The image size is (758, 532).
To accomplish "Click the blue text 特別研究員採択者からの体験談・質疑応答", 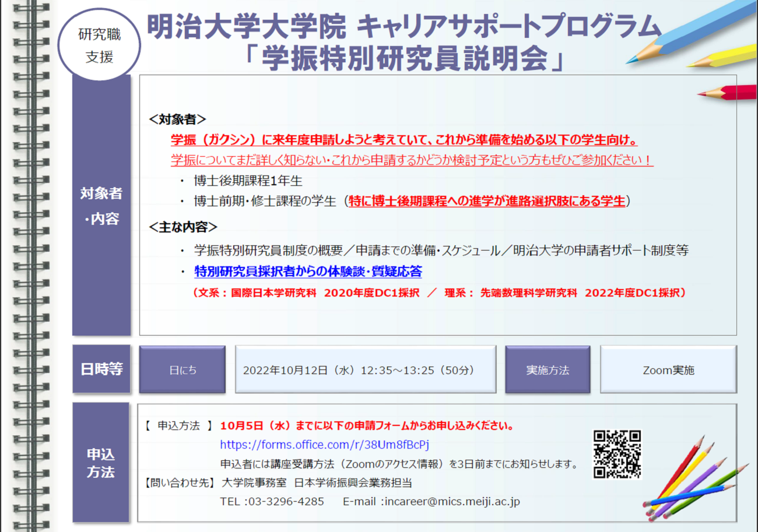I will click(308, 272).
